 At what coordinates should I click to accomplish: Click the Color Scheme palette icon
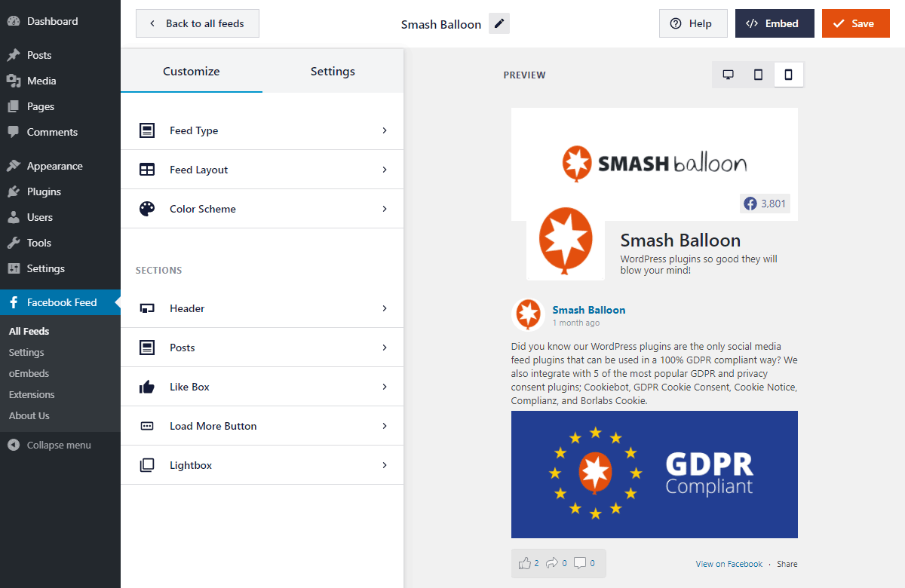click(x=147, y=209)
